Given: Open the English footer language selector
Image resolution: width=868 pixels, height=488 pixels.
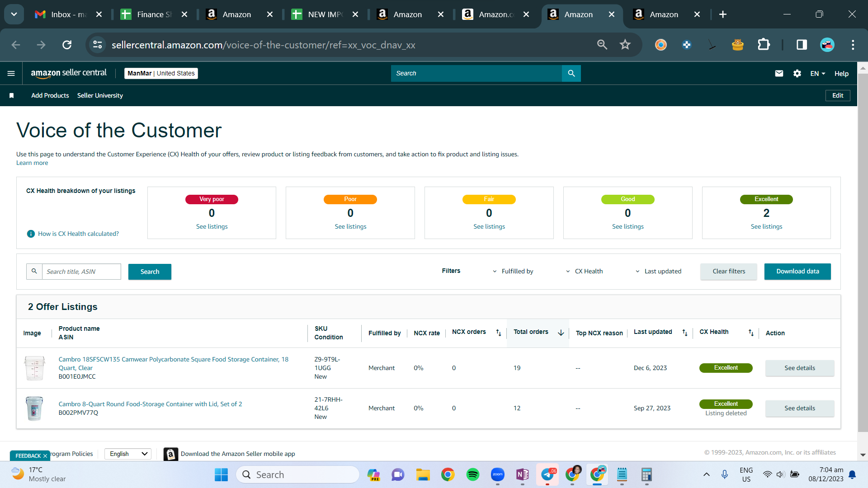Looking at the screenshot, I should [x=128, y=454].
